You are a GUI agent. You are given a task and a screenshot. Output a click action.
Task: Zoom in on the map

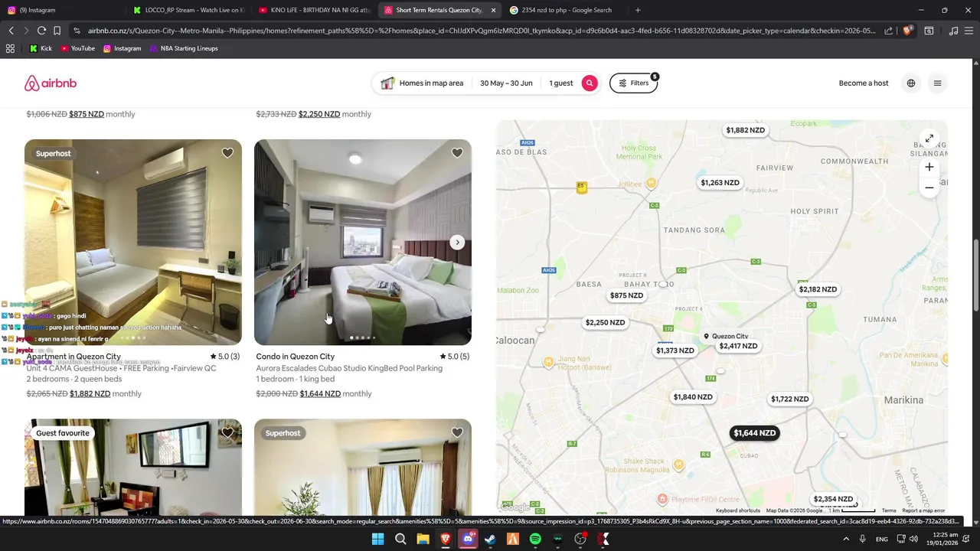coord(929,167)
